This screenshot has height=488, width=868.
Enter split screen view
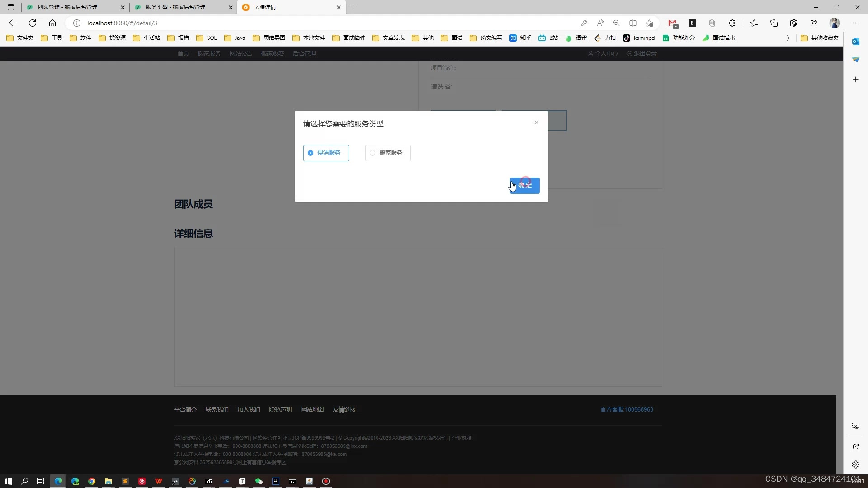(x=633, y=23)
